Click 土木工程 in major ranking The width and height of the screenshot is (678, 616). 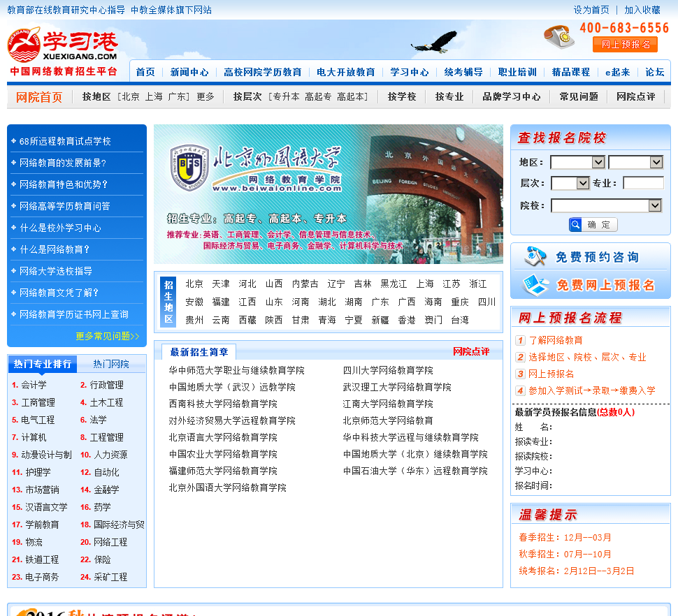coord(106,402)
